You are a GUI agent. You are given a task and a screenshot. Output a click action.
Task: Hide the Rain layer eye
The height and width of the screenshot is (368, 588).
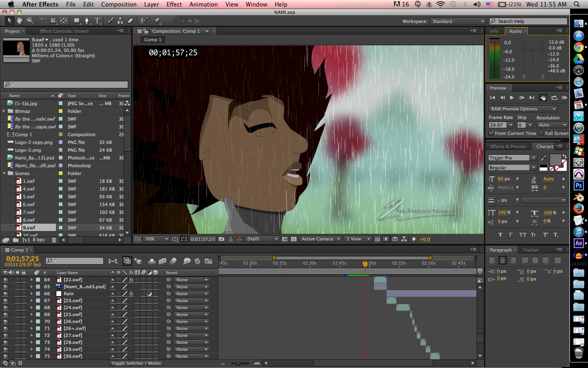pos(5,294)
